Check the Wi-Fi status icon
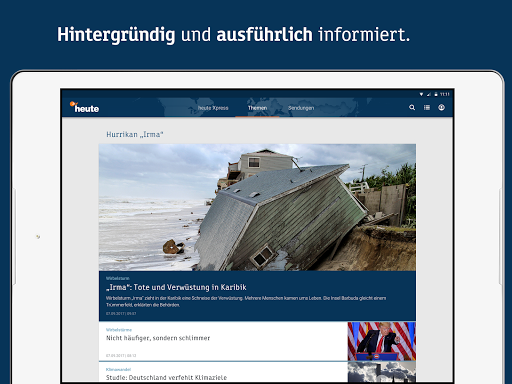 coord(421,94)
